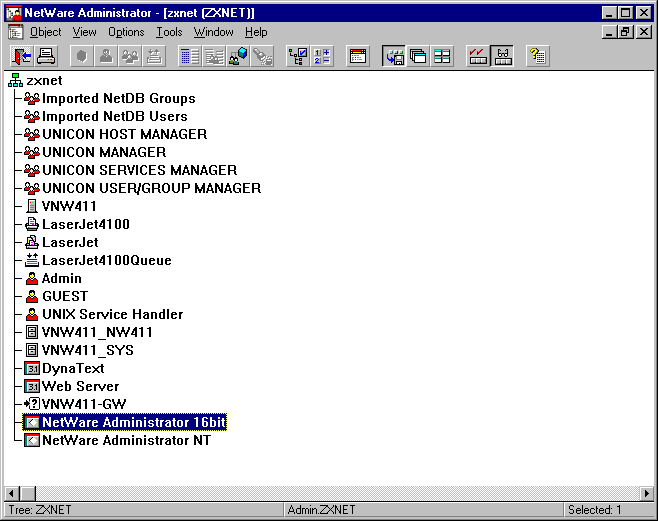Select the VNW411-GW unknown object
The image size is (658, 521).
[75, 404]
